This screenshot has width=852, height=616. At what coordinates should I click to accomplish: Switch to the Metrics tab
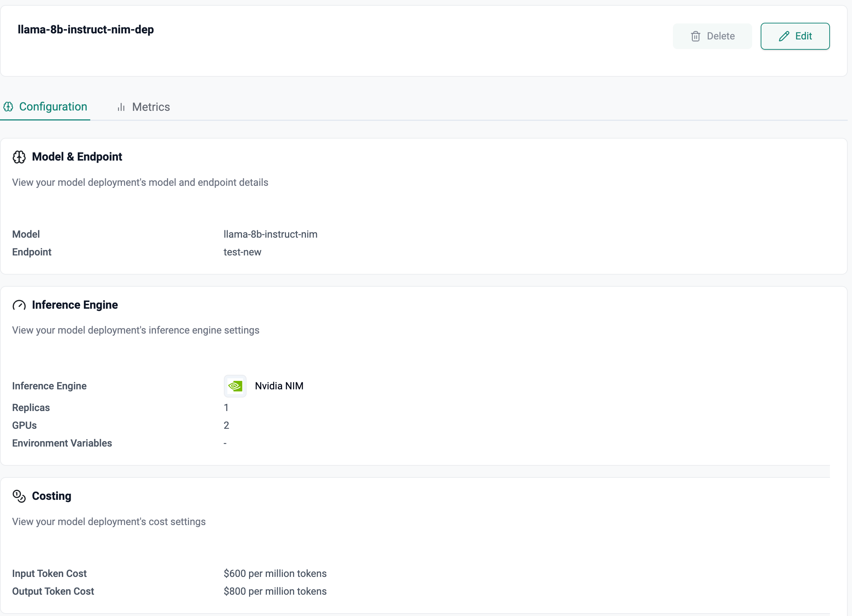(x=151, y=107)
